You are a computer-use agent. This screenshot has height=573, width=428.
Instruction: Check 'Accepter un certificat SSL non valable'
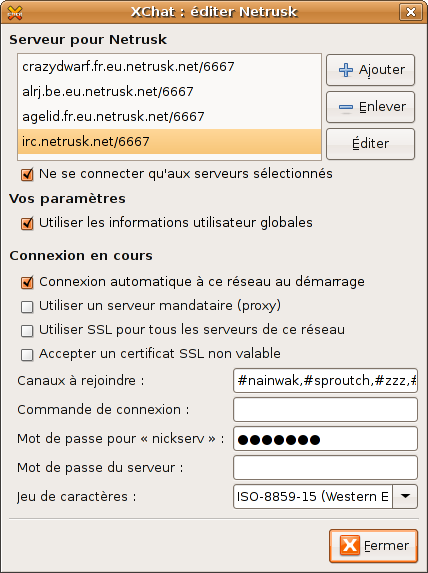click(27, 354)
